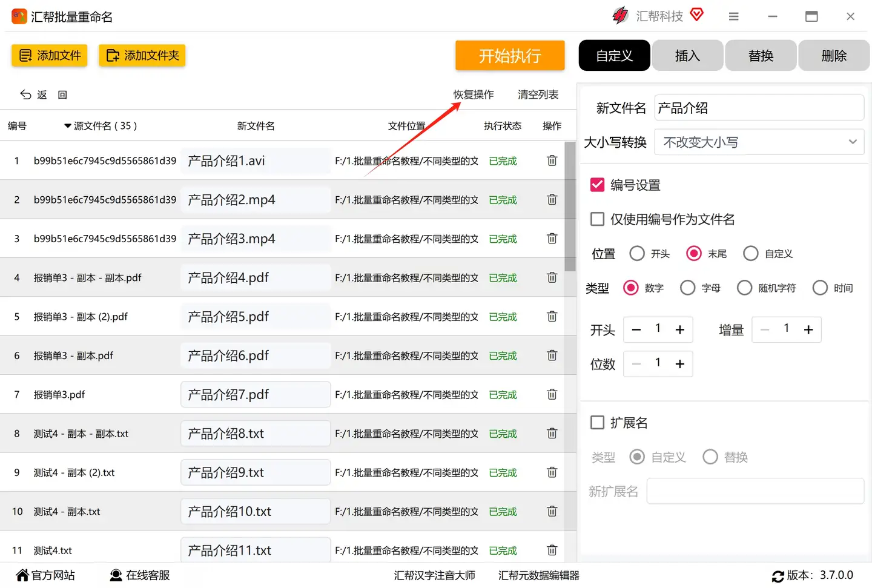
Task: Open 官方网站 home link
Action: (x=46, y=575)
